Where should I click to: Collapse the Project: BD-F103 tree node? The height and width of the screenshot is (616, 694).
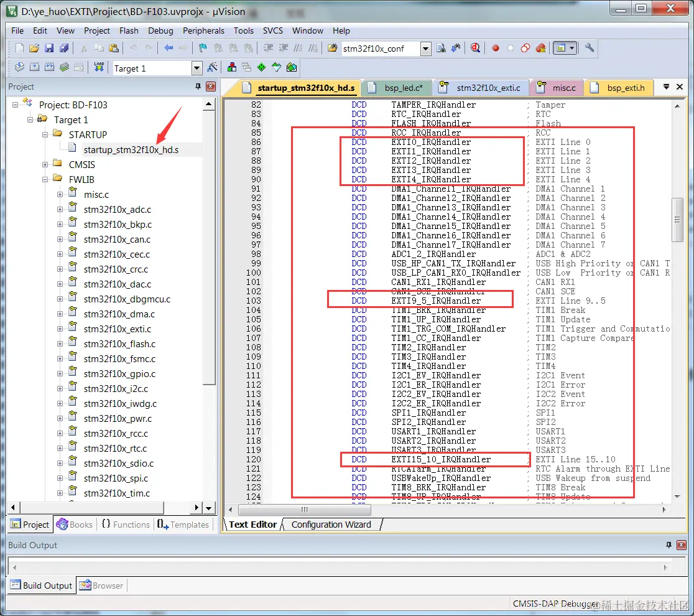tap(15, 105)
